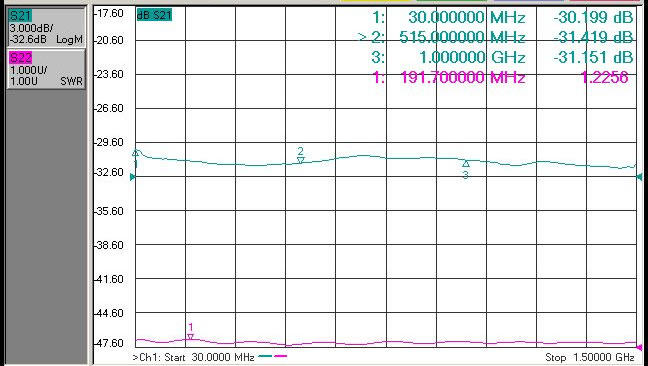Click marker 3 value '-31.151 dB'
This screenshot has width=648, height=366.
click(593, 57)
